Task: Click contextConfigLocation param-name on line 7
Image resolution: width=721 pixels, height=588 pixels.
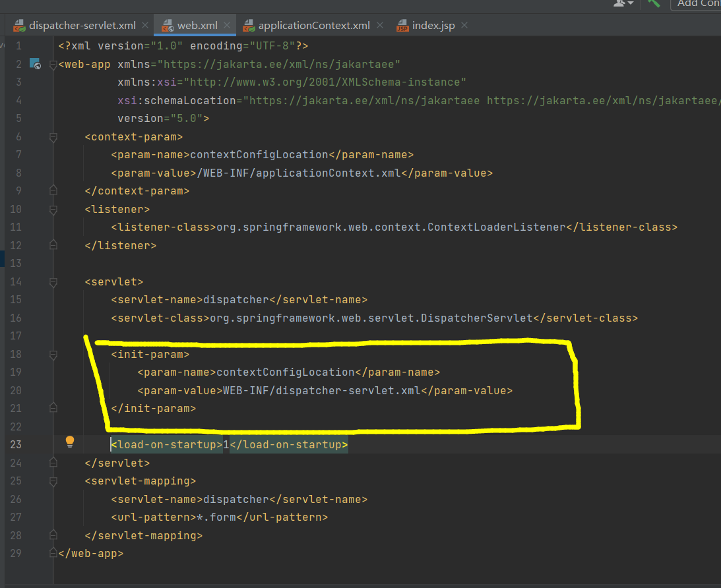Action: [x=259, y=155]
